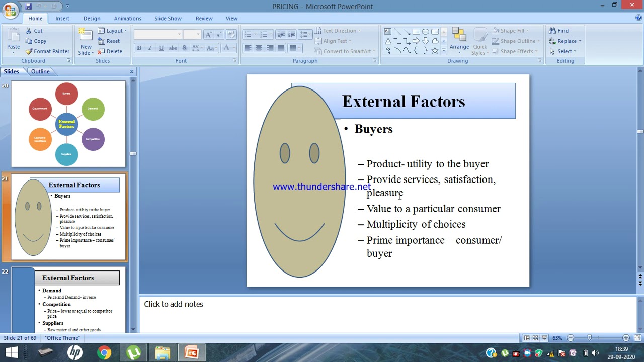644x362 pixels.
Task: Switch to Outline pane tab
Action: (40, 71)
